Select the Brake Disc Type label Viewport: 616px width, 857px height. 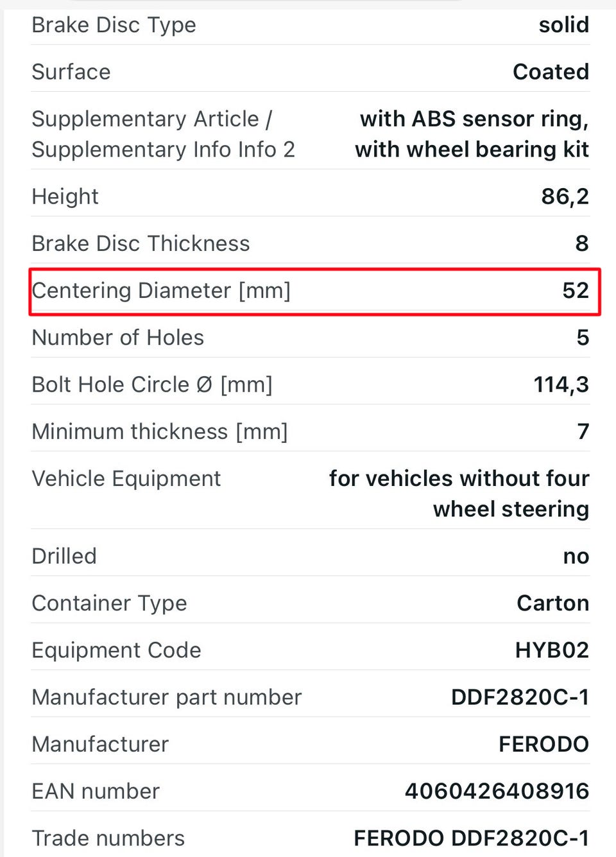pyautogui.click(x=114, y=25)
